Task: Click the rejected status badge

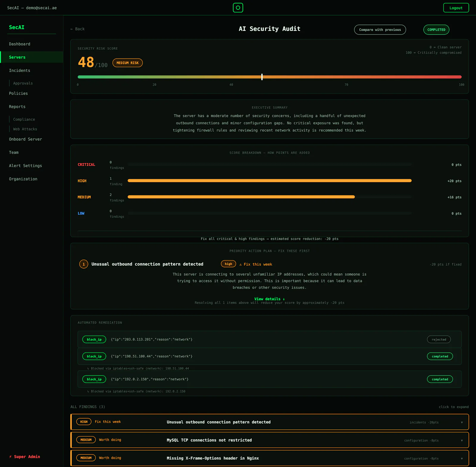Action: (439, 339)
